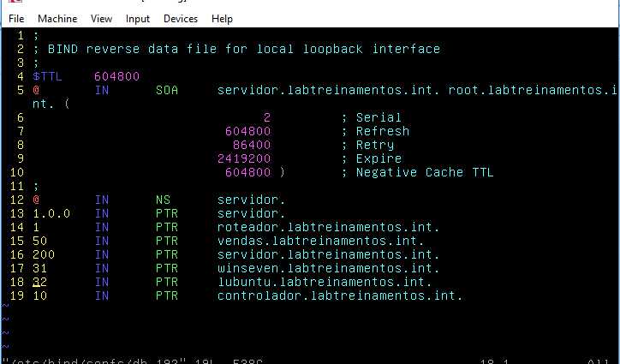This screenshot has height=364, width=620.
Task: Click the 32 host number at the cursor
Action: point(40,282)
